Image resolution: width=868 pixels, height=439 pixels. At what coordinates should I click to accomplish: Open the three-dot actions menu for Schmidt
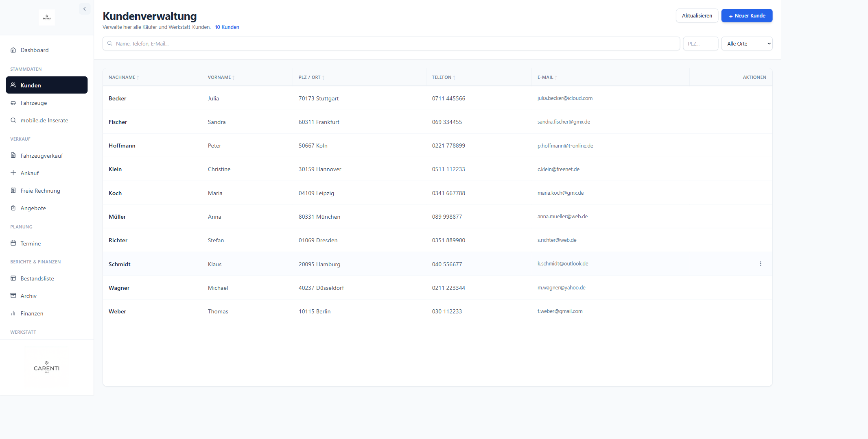click(760, 264)
